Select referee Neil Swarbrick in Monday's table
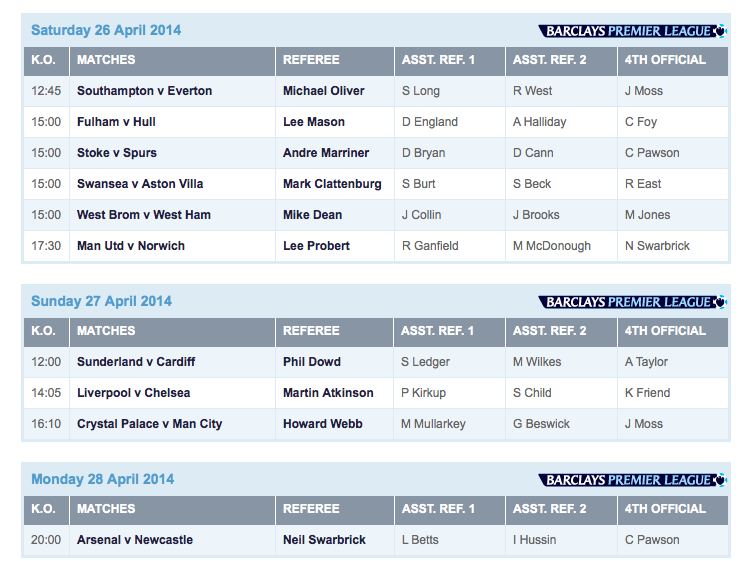746x561 pixels. tap(324, 540)
